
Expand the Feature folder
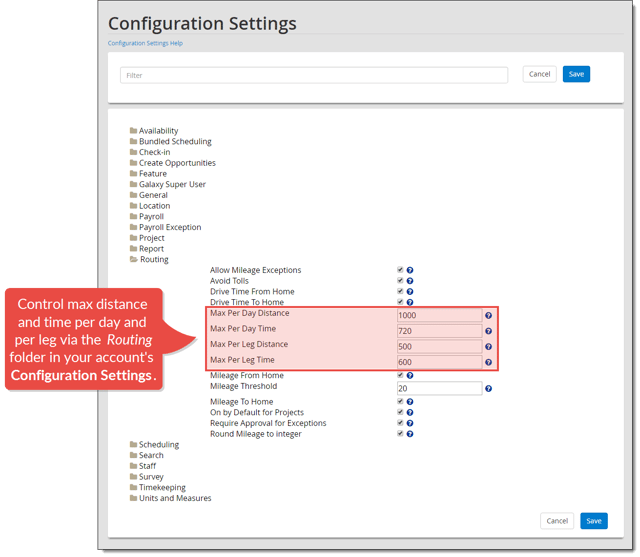(x=148, y=173)
